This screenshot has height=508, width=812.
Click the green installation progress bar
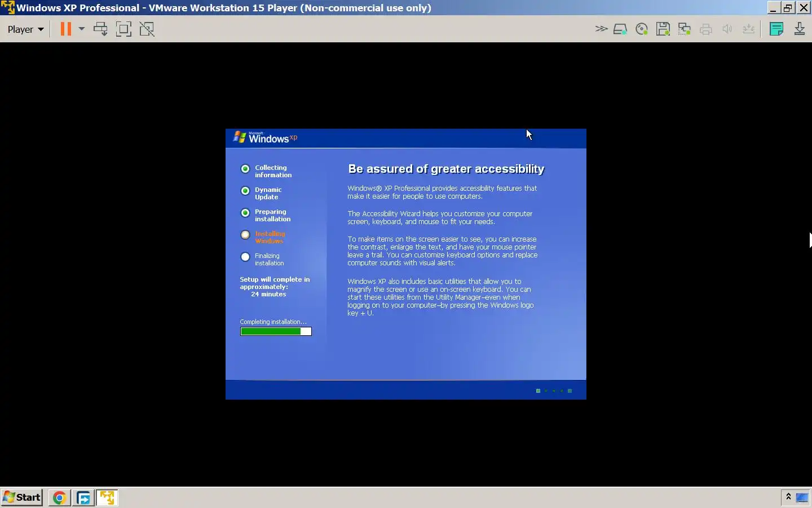(276, 331)
